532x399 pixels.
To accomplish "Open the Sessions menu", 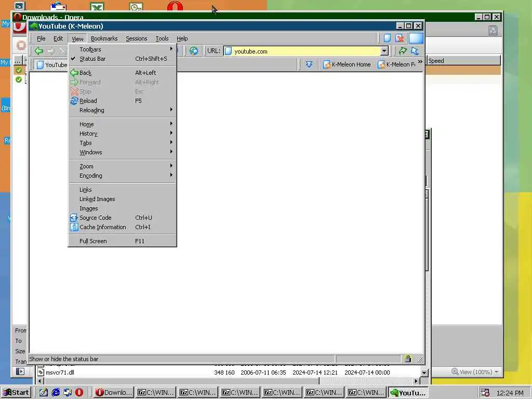I will 137,38.
